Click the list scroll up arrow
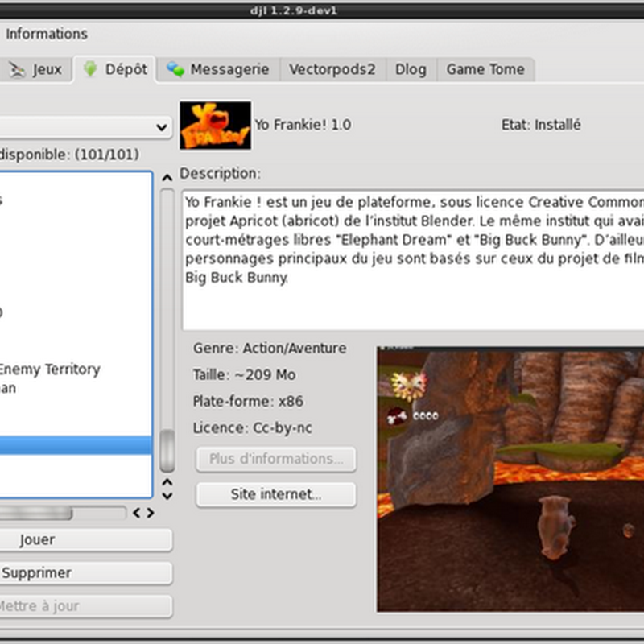The height and width of the screenshot is (644, 644). pyautogui.click(x=167, y=178)
